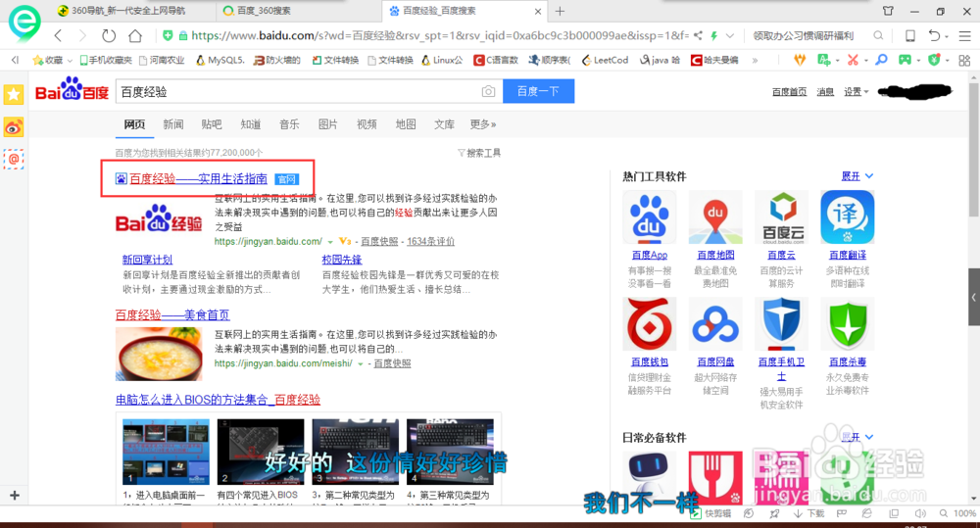This screenshot has height=528, width=980.
Task: Open the 手机收藏夹 bookmark
Action: click(106, 60)
